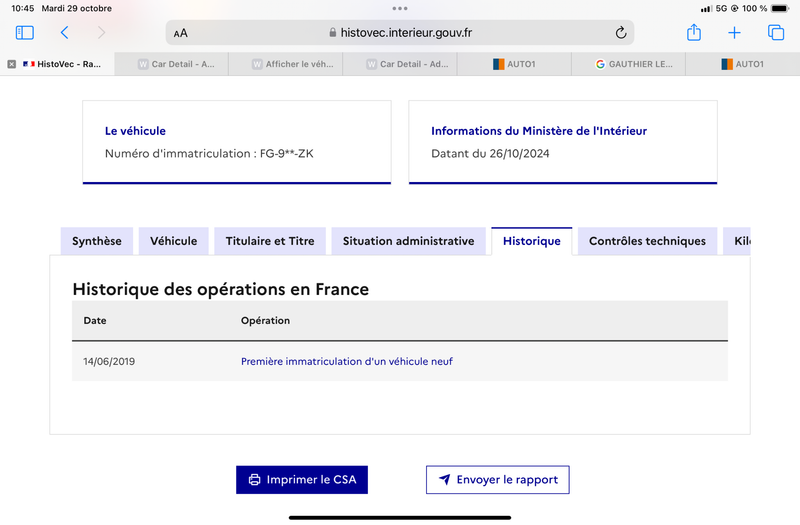Go back to previous page

pos(64,33)
